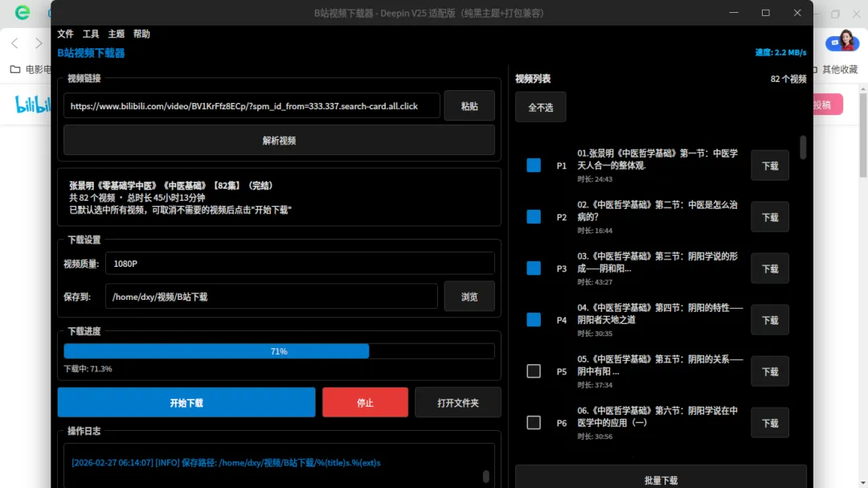Screen dimensions: 868x488
Task: Click 下载 button for P6 video
Action: 770,423
